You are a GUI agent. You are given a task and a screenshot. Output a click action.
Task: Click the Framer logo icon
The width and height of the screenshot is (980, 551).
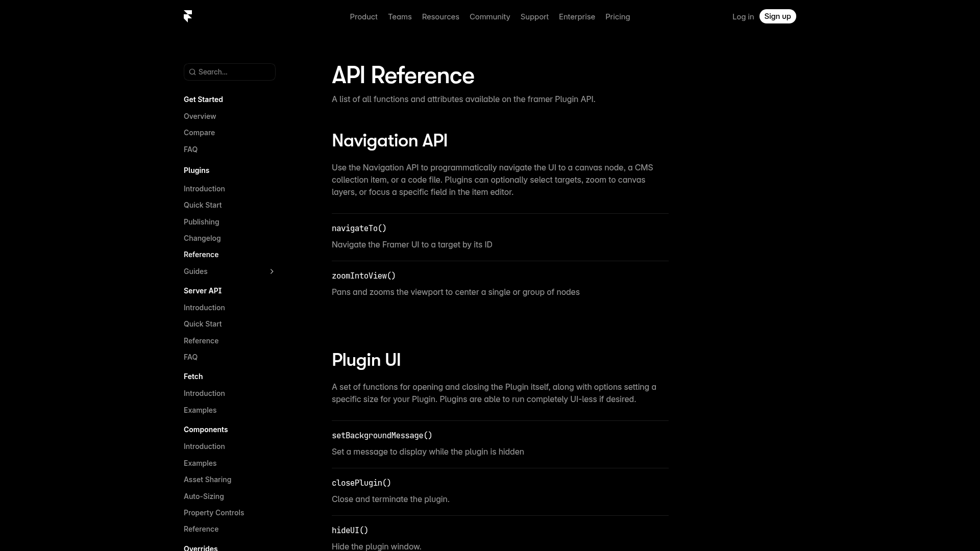coord(188,16)
